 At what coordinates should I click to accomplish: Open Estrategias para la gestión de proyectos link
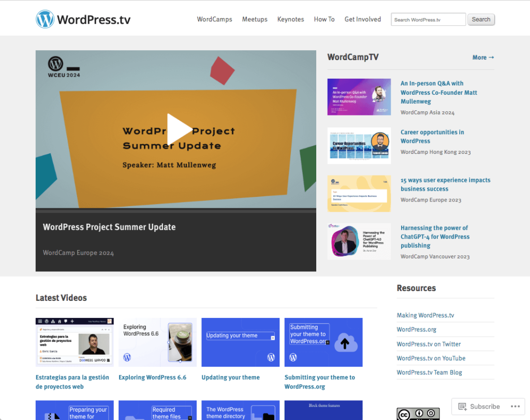point(72,382)
